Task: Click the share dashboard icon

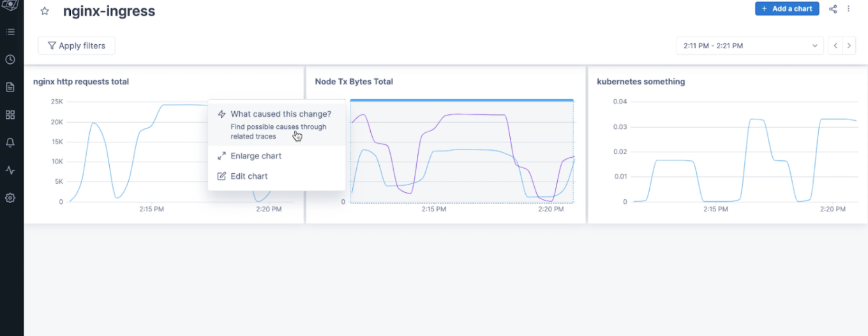Action: [833, 9]
